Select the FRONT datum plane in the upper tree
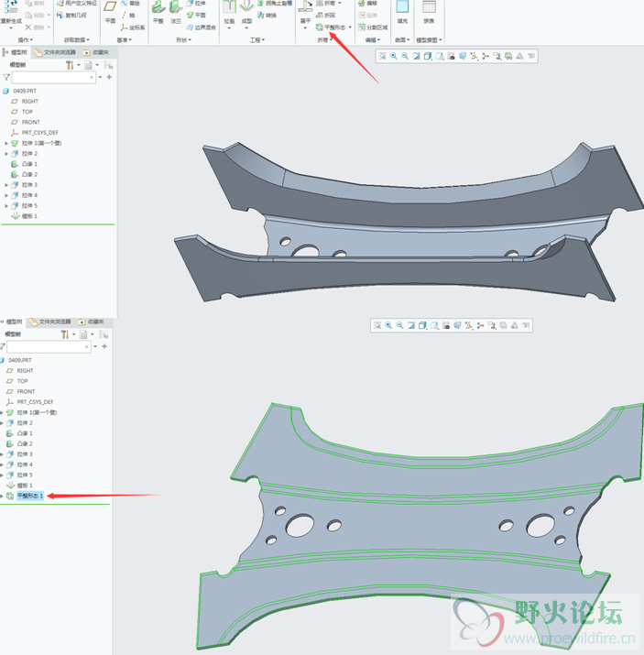The image size is (644, 655). coord(30,122)
